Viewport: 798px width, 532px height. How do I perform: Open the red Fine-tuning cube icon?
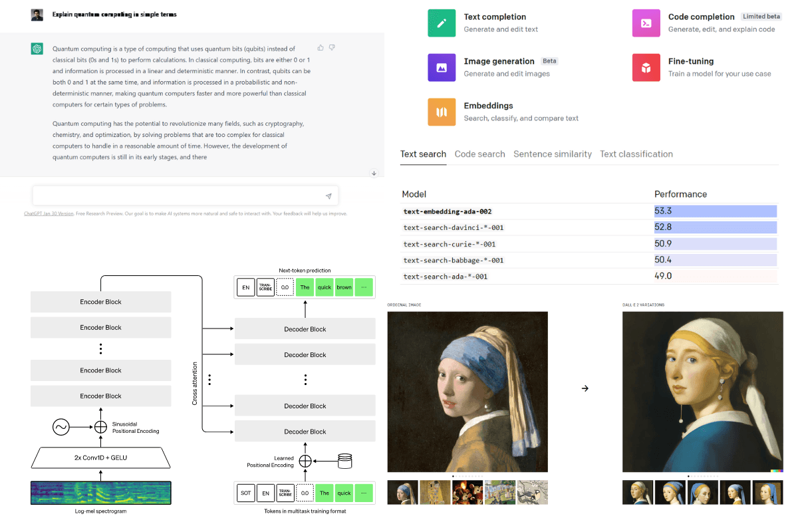(x=646, y=67)
